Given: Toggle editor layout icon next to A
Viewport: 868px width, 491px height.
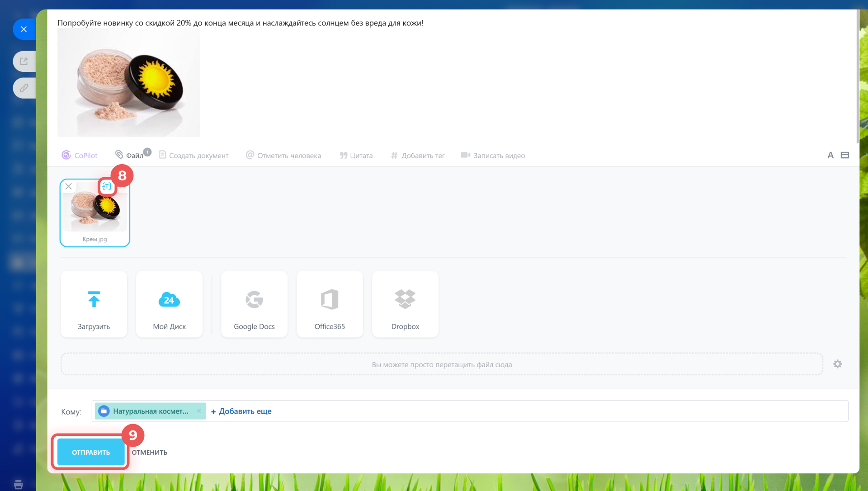Looking at the screenshot, I should (x=844, y=155).
